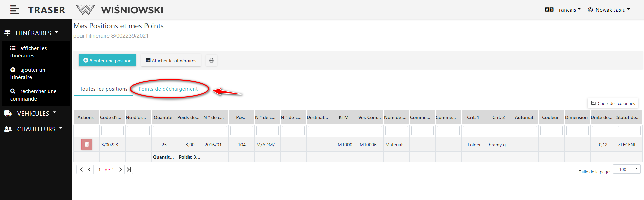Image resolution: width=644 pixels, height=200 pixels.
Task: Click Afficher les itinéraires button
Action: tap(171, 61)
